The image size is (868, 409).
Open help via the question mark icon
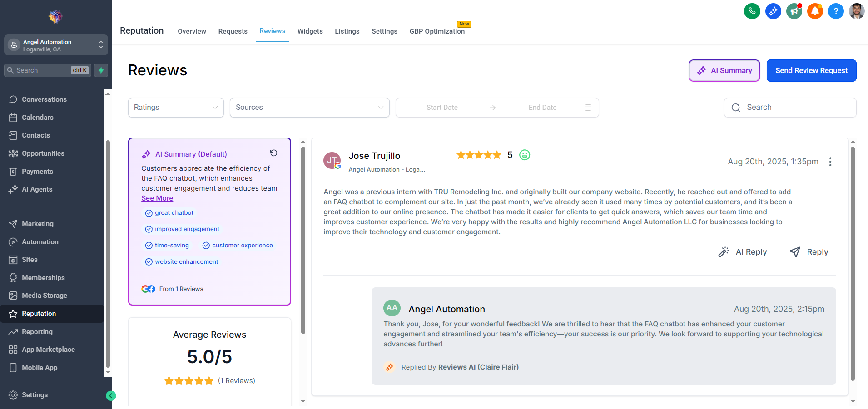tap(836, 11)
